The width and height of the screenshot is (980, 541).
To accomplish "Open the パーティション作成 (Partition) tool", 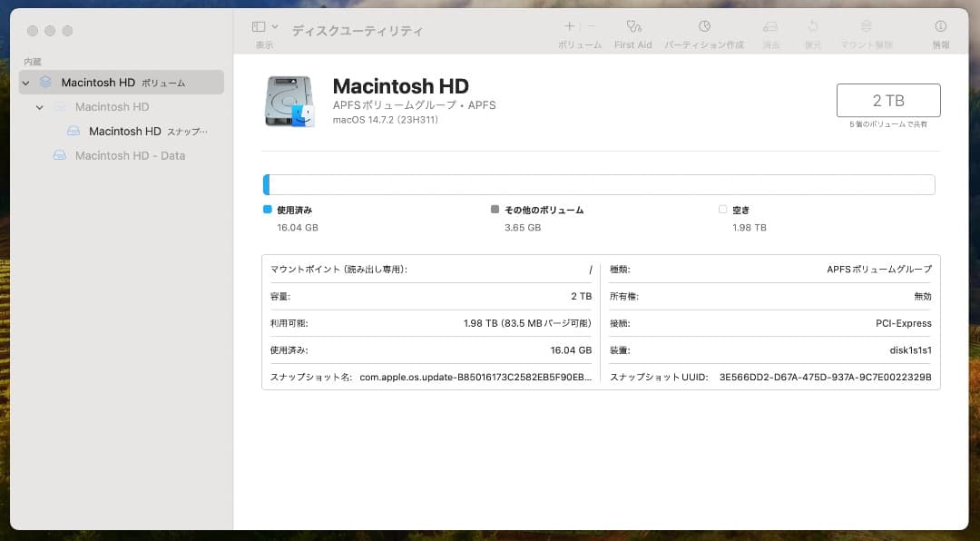I will coord(704,32).
